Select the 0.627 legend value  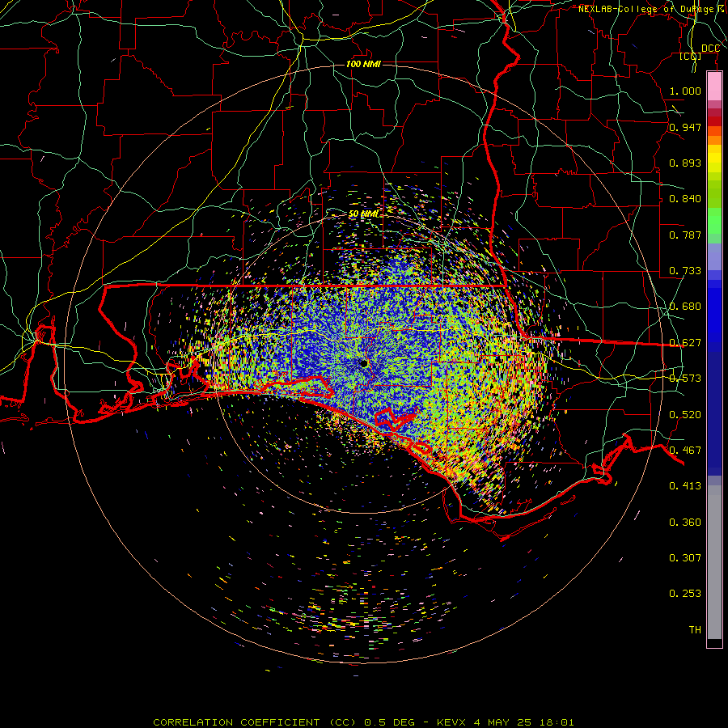coord(685,343)
